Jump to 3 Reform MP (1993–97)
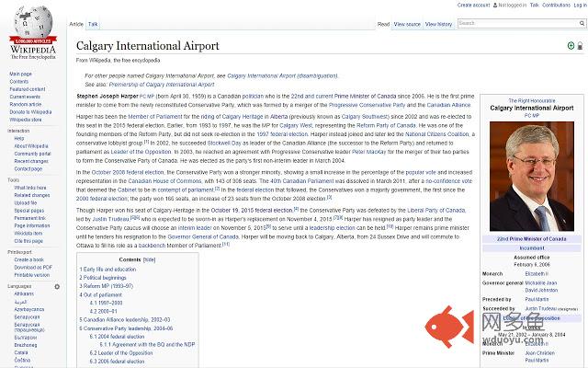This screenshot has height=368, width=588. [x=107, y=286]
